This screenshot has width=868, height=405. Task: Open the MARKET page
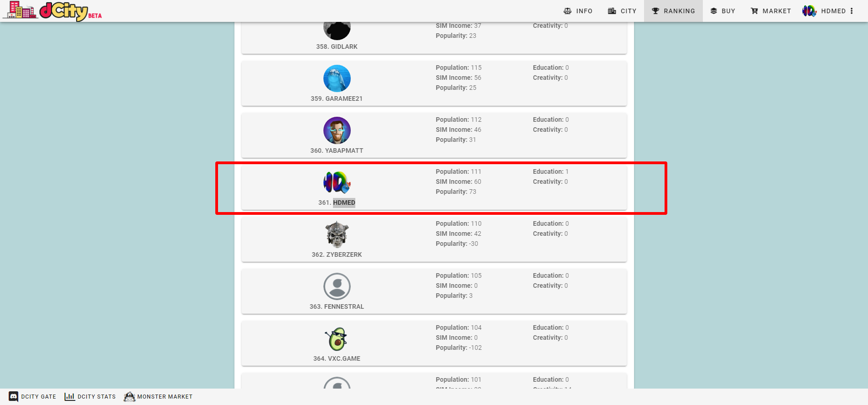point(771,11)
